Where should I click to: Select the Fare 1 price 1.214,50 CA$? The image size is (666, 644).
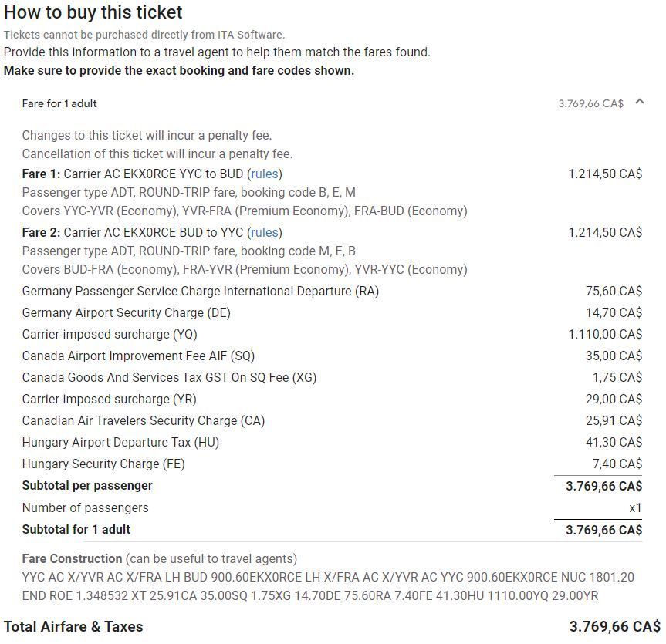pos(605,174)
